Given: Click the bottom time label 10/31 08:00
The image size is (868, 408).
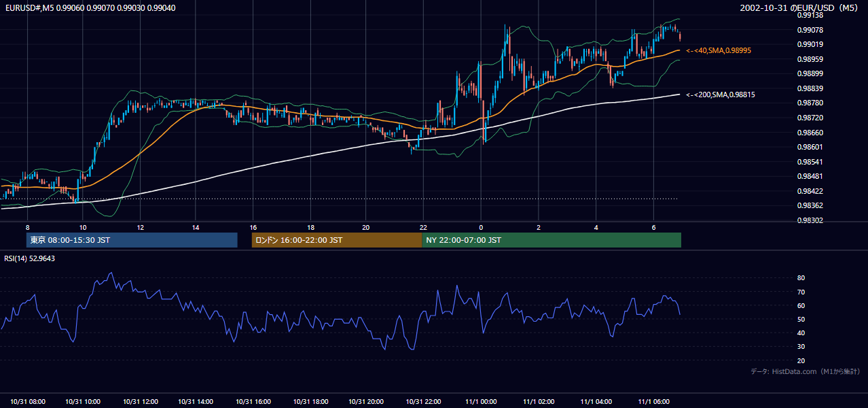Looking at the screenshot, I should click(x=27, y=402).
